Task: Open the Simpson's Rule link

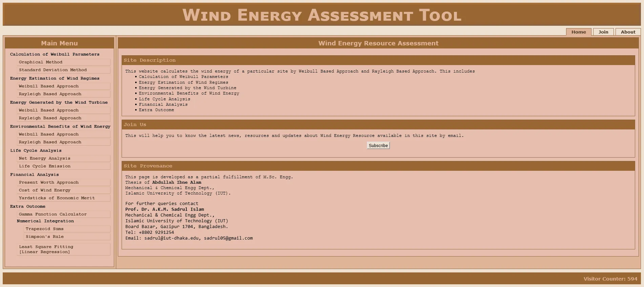Action: pyautogui.click(x=45, y=237)
